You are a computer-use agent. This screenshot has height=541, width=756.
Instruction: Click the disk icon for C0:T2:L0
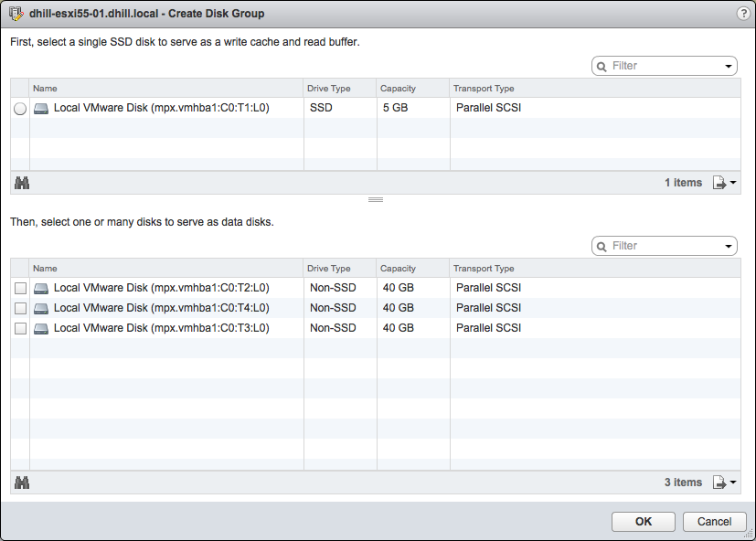41,289
